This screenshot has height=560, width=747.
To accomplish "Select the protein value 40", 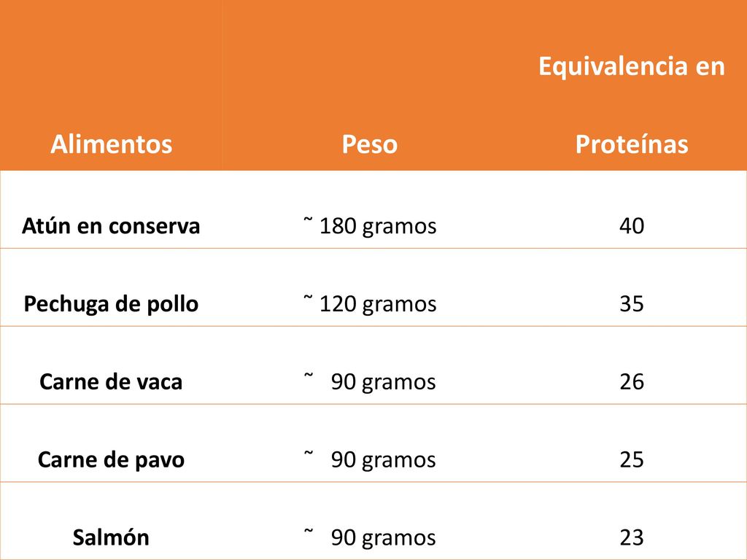I will pyautogui.click(x=632, y=226).
